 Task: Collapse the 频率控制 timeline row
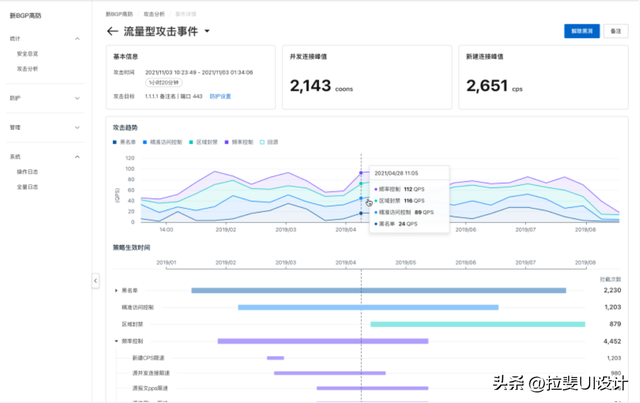116,341
